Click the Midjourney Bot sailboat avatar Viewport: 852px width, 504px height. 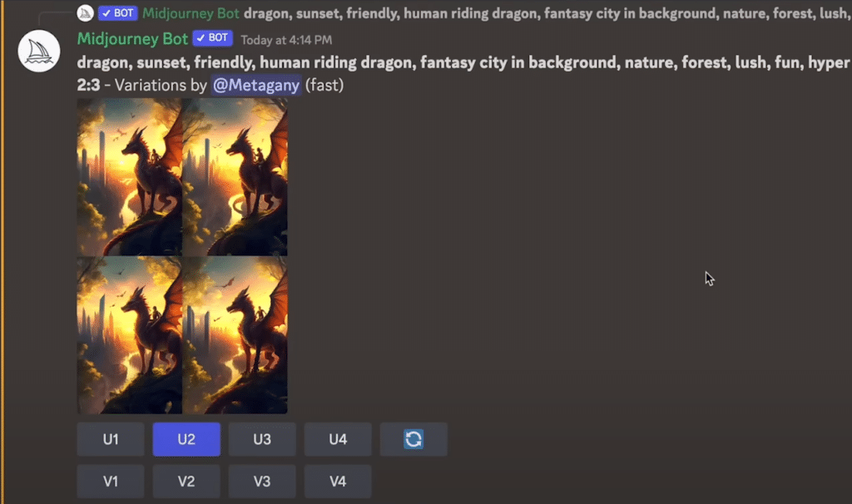point(38,51)
